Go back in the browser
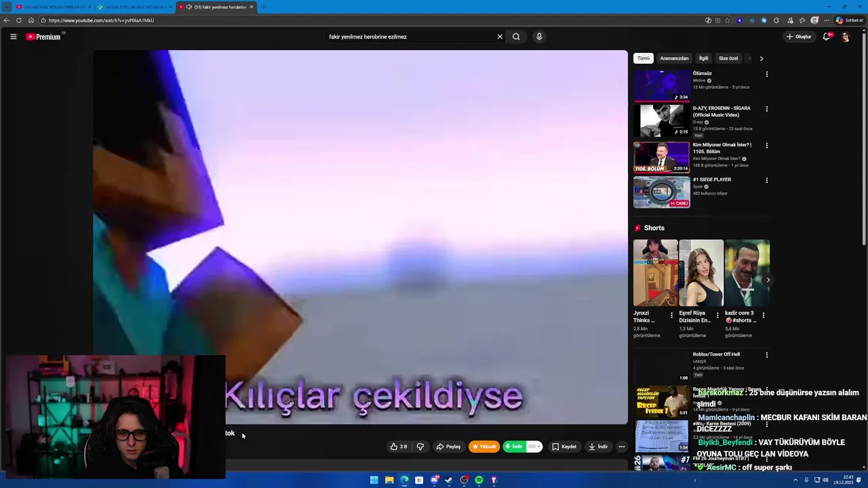Image resolution: width=868 pixels, height=488 pixels. pyautogui.click(x=7, y=20)
